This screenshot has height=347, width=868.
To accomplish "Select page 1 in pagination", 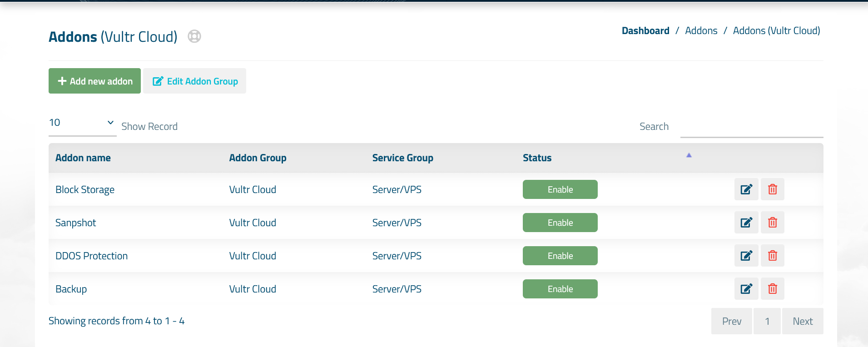I will click(x=767, y=321).
